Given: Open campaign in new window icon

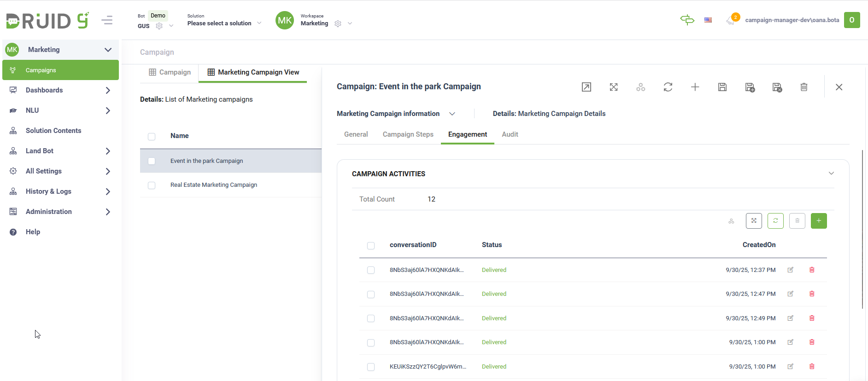Looking at the screenshot, I should [586, 87].
